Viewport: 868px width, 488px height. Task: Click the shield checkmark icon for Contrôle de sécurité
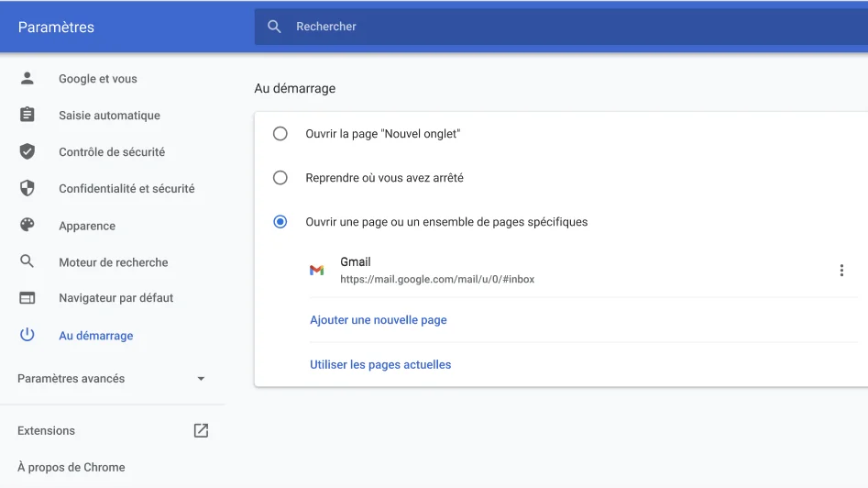pos(27,152)
